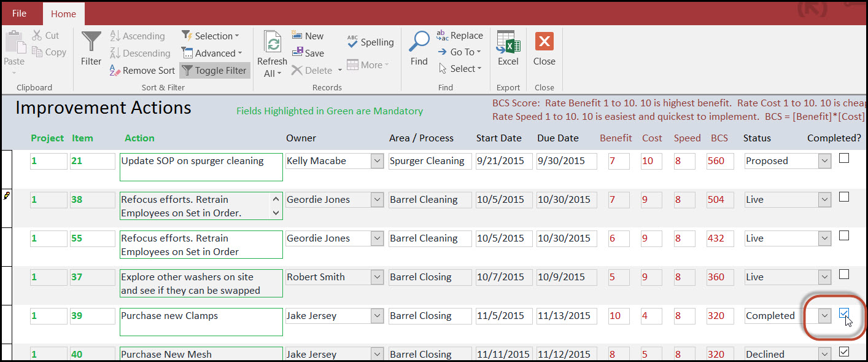Open Status dropdown showing Proposed
This screenshot has height=362, width=868.
pyautogui.click(x=824, y=161)
